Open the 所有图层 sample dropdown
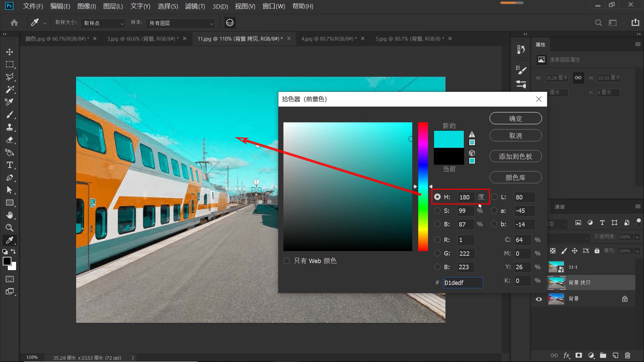The image size is (644, 362). tap(180, 23)
